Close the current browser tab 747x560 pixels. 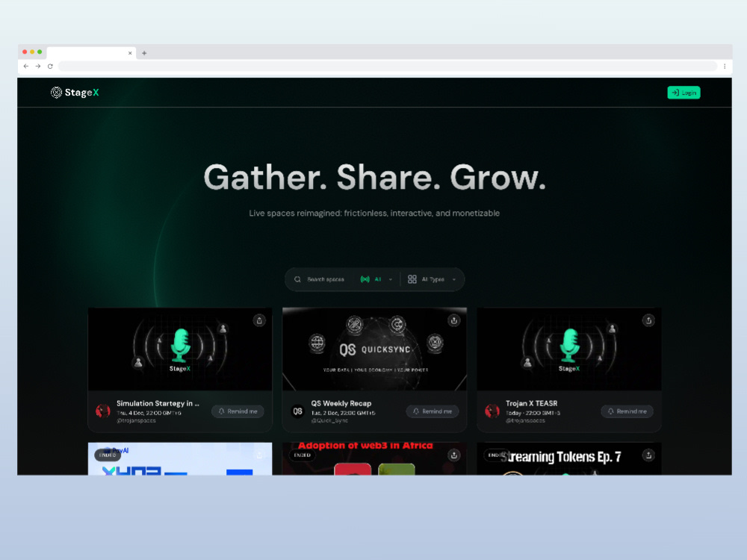pos(130,53)
